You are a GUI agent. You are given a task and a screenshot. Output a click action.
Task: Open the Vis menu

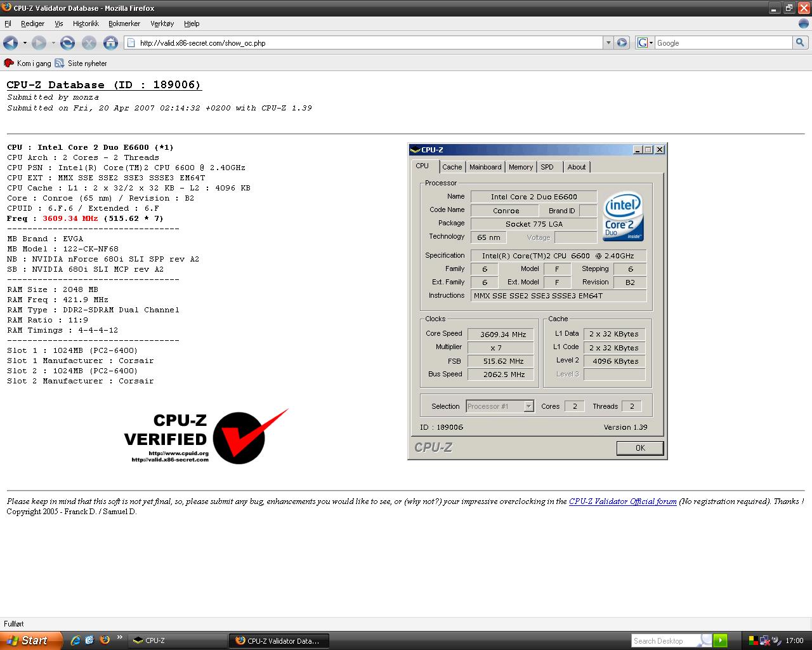(59, 23)
